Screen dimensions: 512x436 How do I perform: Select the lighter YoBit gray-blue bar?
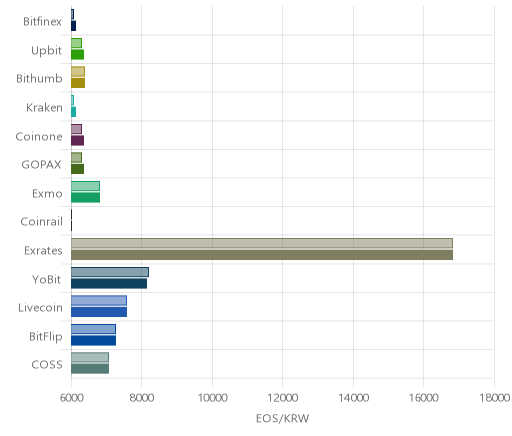110,272
